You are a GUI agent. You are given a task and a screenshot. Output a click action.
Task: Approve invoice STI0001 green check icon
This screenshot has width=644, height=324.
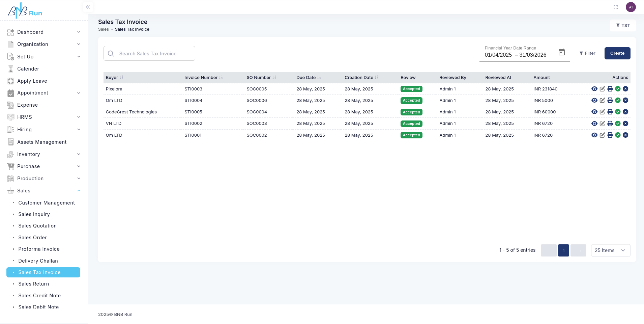coord(618,135)
